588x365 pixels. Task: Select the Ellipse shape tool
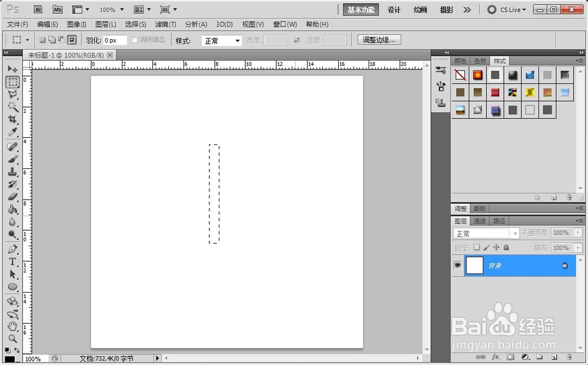pos(12,287)
